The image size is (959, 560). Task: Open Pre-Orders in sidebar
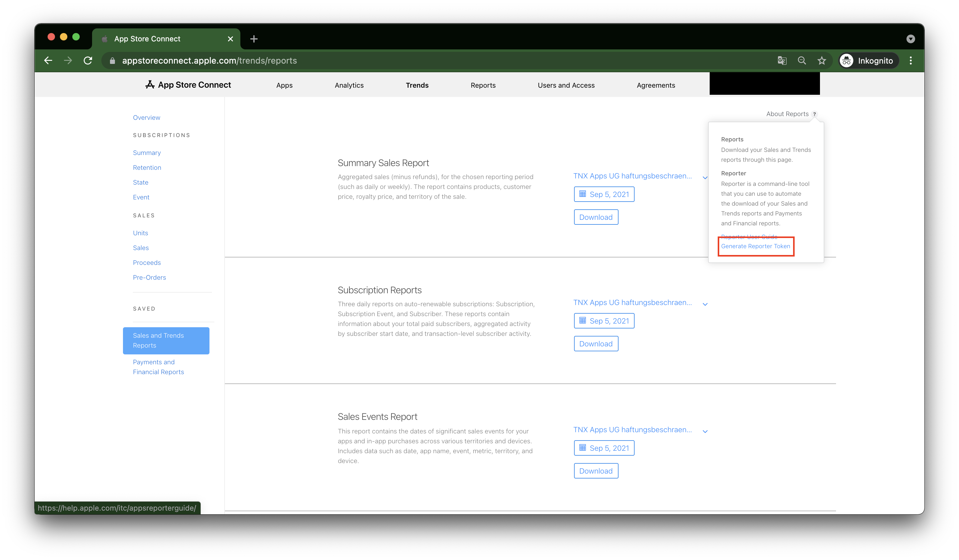[x=149, y=277]
